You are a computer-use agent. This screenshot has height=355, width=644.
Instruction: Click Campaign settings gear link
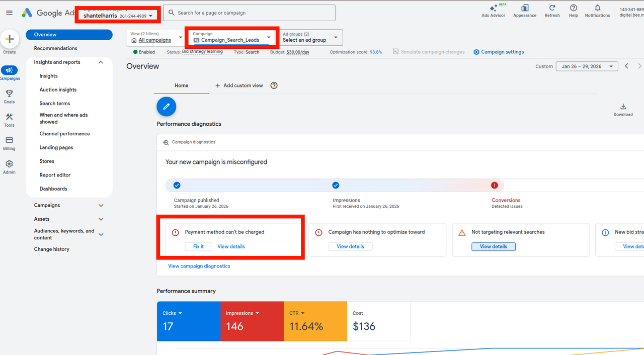coord(499,52)
